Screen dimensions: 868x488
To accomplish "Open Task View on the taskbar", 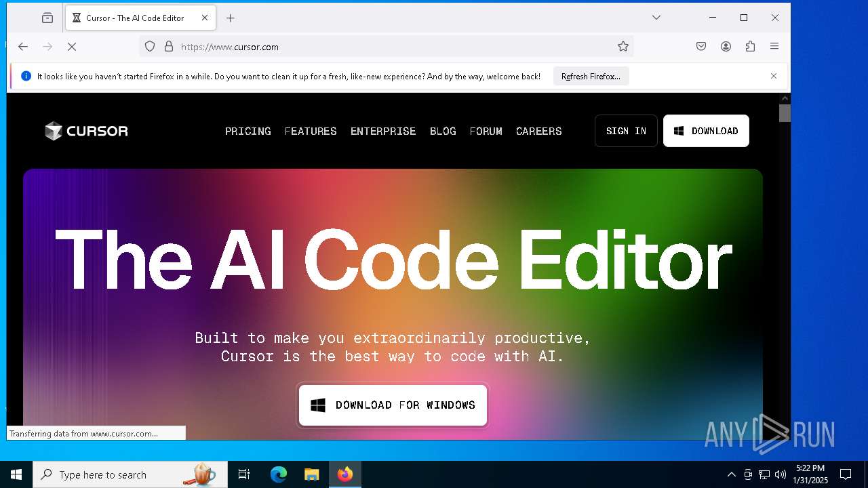I will point(244,474).
